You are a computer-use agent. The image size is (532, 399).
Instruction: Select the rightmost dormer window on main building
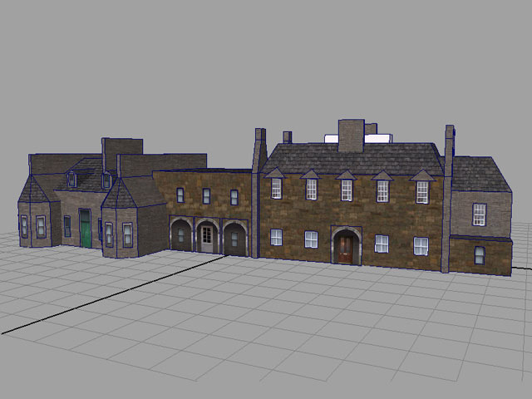(x=421, y=191)
